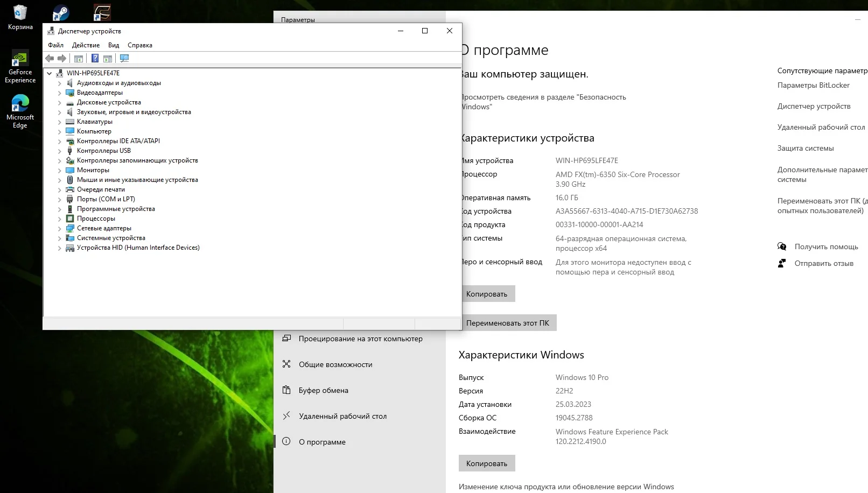Expand the Контроллеры USB category

tap(60, 151)
